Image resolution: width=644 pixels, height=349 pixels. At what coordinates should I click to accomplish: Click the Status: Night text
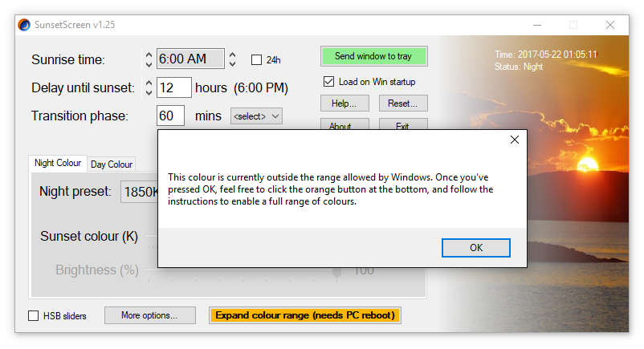point(519,67)
